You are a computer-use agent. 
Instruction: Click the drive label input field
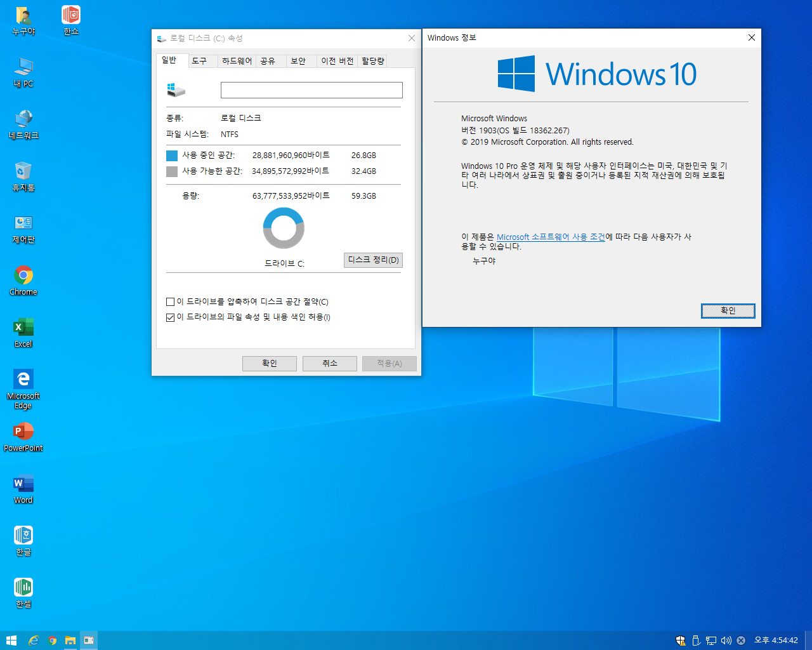[x=311, y=90]
